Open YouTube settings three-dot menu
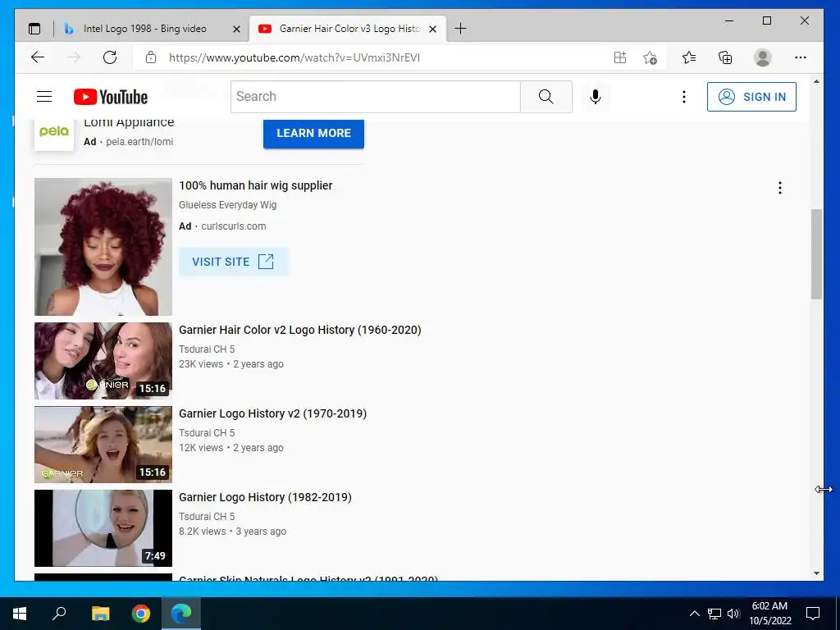840x630 pixels. [x=683, y=97]
